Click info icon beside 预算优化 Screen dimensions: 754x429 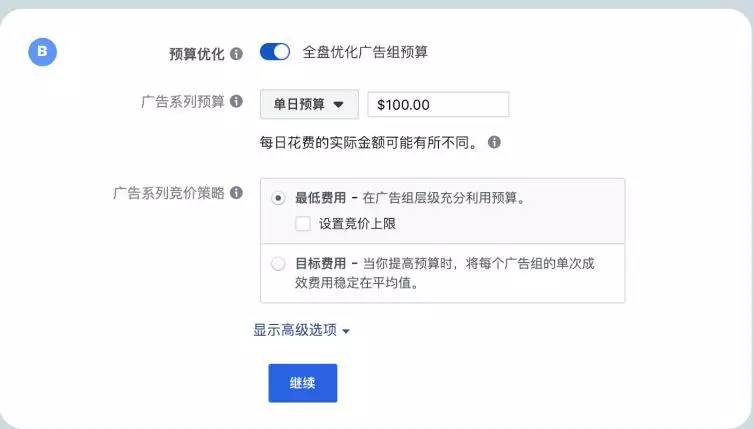click(236, 53)
